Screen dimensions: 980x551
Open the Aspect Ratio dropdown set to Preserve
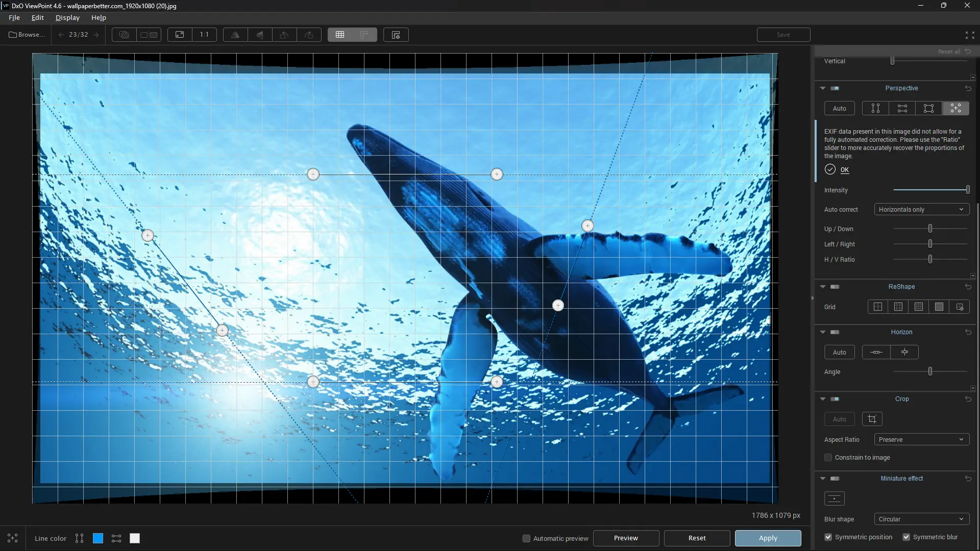(x=922, y=439)
